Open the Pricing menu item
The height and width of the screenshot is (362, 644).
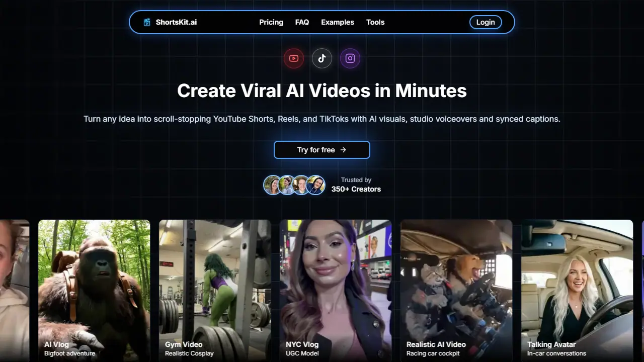[x=271, y=22]
